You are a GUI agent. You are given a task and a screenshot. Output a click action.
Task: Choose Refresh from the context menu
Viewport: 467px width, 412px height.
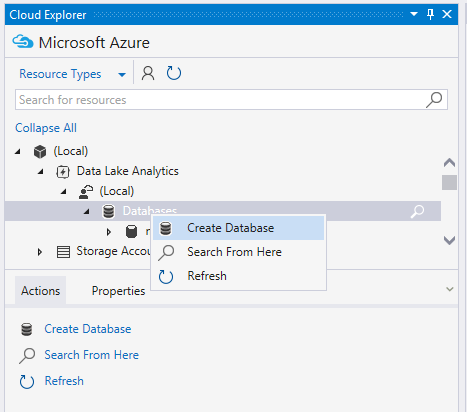click(x=238, y=276)
